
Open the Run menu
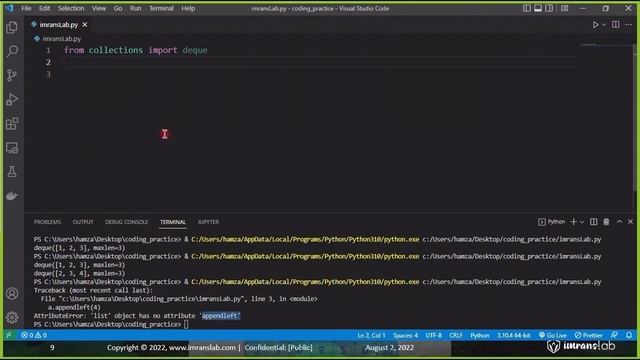136,8
